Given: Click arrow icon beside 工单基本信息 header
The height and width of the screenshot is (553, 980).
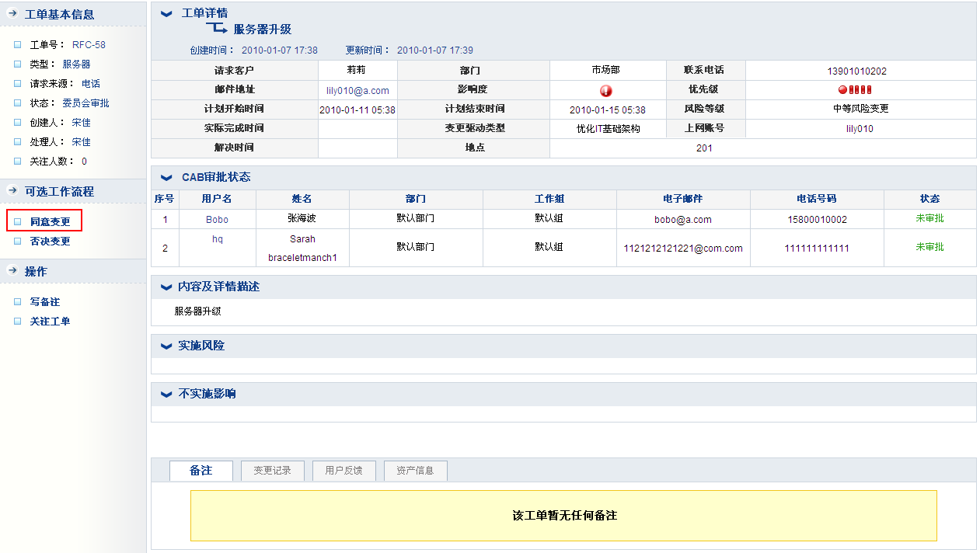Looking at the screenshot, I should 12,14.
